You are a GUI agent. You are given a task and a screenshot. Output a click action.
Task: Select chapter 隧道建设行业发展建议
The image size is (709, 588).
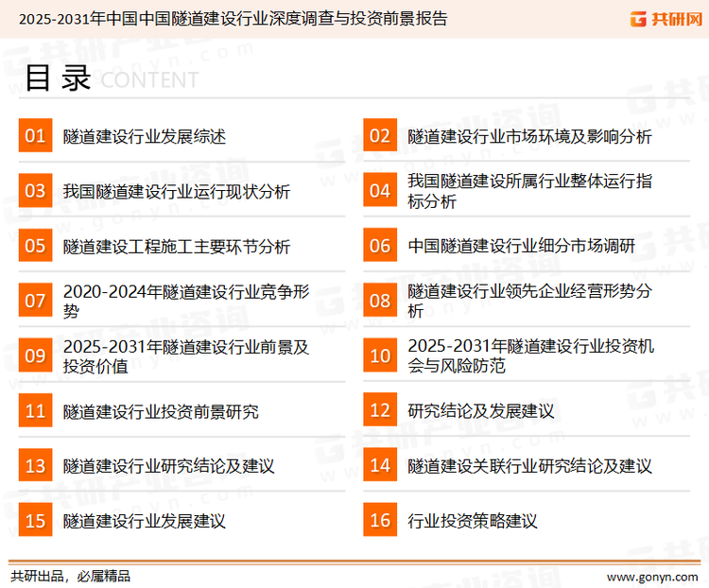pyautogui.click(x=145, y=522)
